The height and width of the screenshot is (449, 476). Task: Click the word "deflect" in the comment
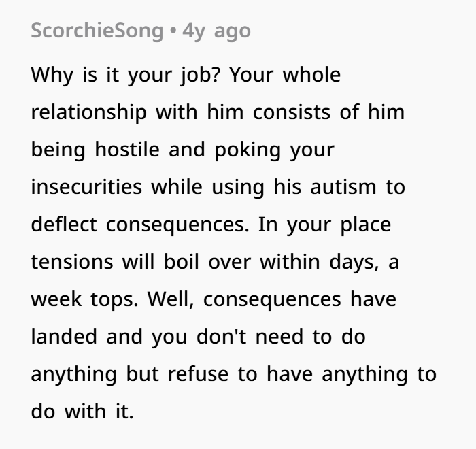click(64, 224)
